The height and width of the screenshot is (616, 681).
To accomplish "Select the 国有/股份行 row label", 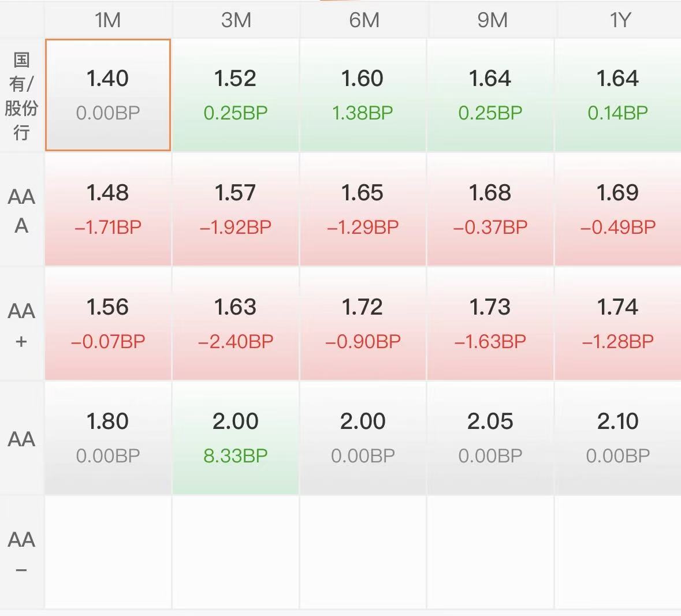I will pyautogui.click(x=22, y=95).
